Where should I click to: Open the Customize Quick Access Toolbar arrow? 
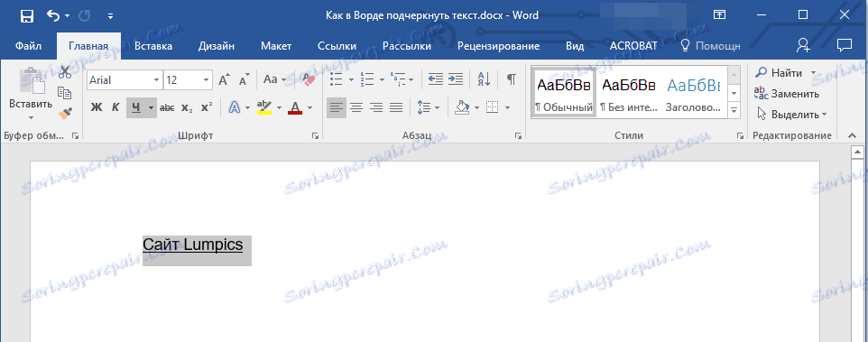[111, 16]
